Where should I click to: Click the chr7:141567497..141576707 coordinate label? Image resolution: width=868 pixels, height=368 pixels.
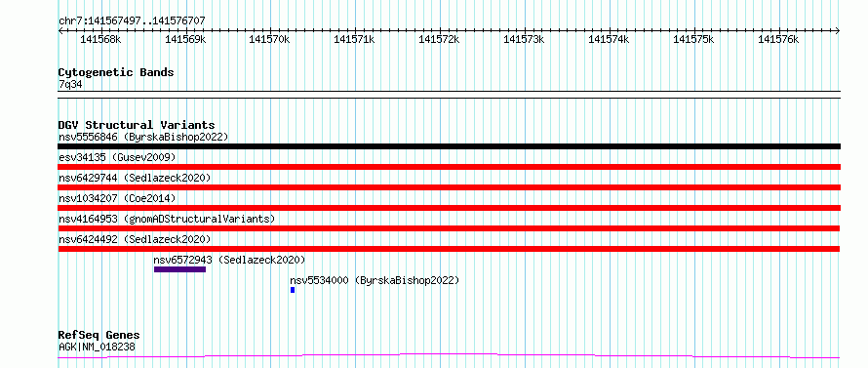pyautogui.click(x=132, y=21)
